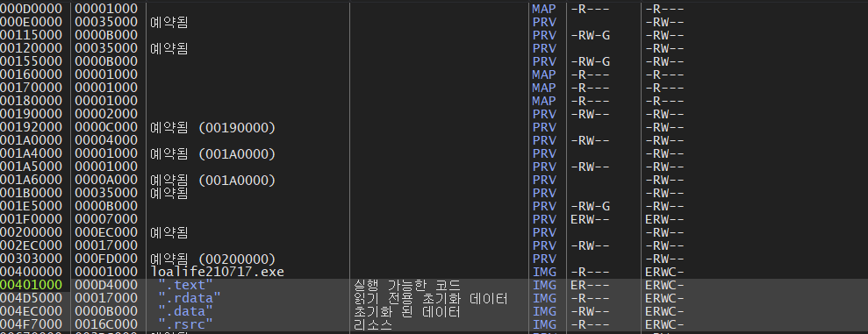Select size value 000FD000
The width and height of the screenshot is (868, 334).
point(106,259)
